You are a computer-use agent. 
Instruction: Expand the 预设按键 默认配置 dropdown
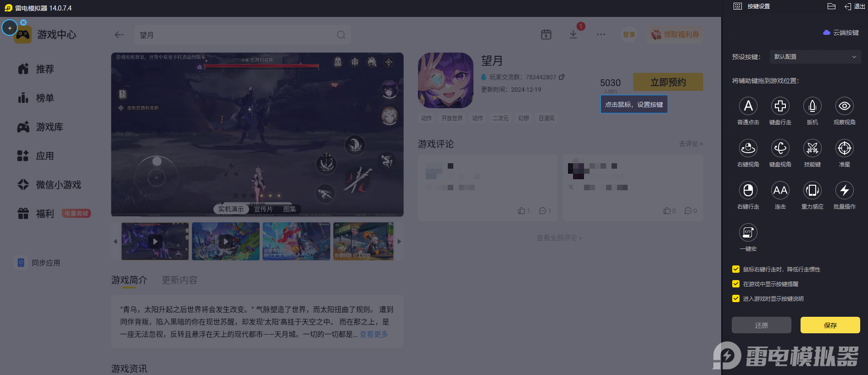point(815,57)
